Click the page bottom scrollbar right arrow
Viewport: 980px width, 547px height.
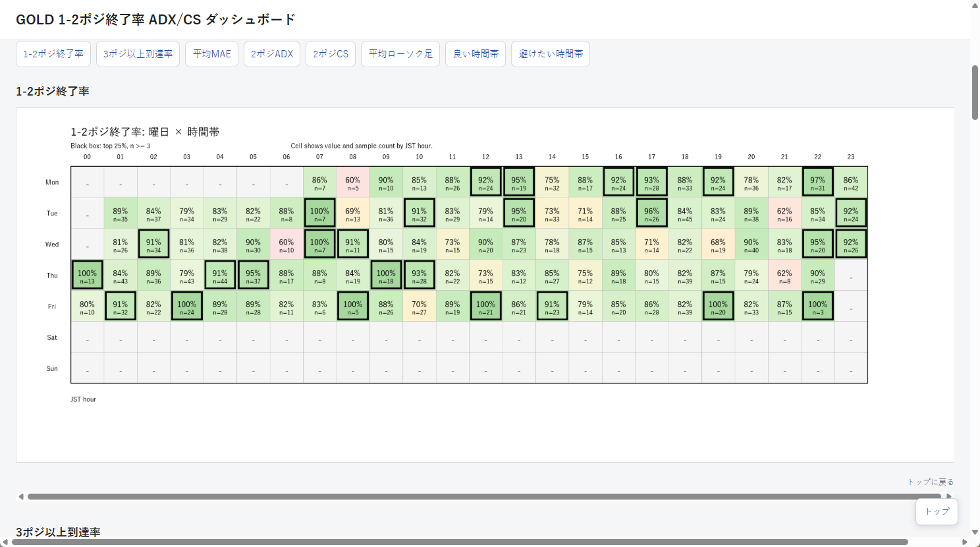(x=966, y=542)
